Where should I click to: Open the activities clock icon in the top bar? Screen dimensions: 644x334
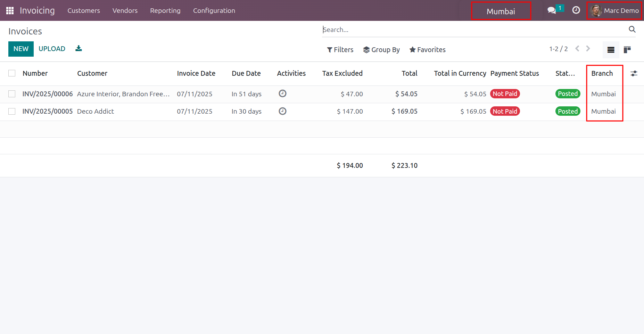click(576, 10)
